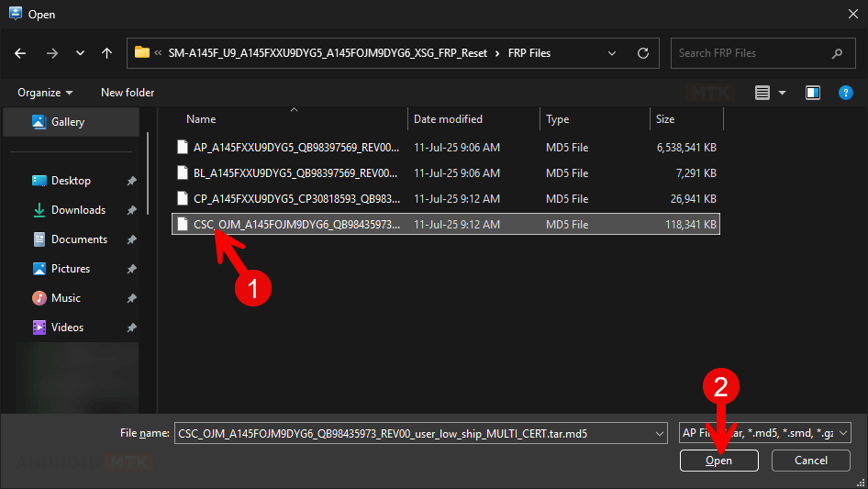Open the Recent locations dropdown arrow
This screenshot has width=868, height=489.
(x=81, y=53)
